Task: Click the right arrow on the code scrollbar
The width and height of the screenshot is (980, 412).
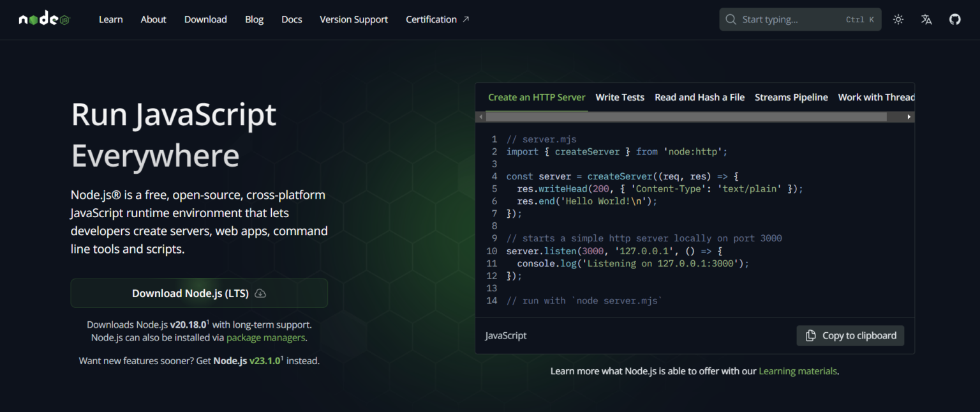Action: pos(909,116)
